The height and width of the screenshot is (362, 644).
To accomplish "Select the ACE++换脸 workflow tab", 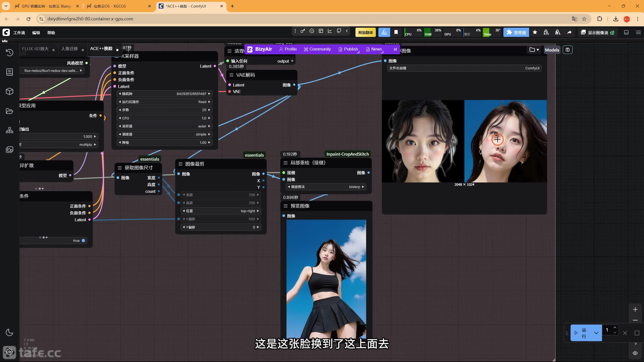I will [101, 49].
